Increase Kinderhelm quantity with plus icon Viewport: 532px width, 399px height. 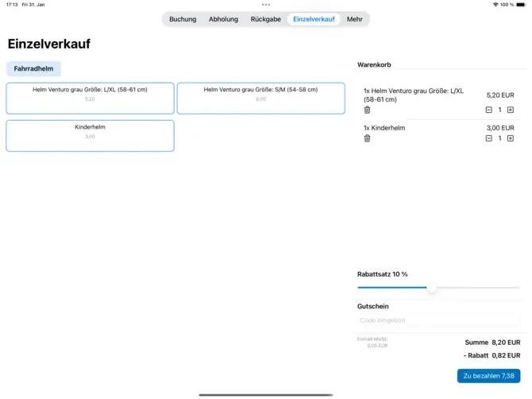pyautogui.click(x=511, y=138)
